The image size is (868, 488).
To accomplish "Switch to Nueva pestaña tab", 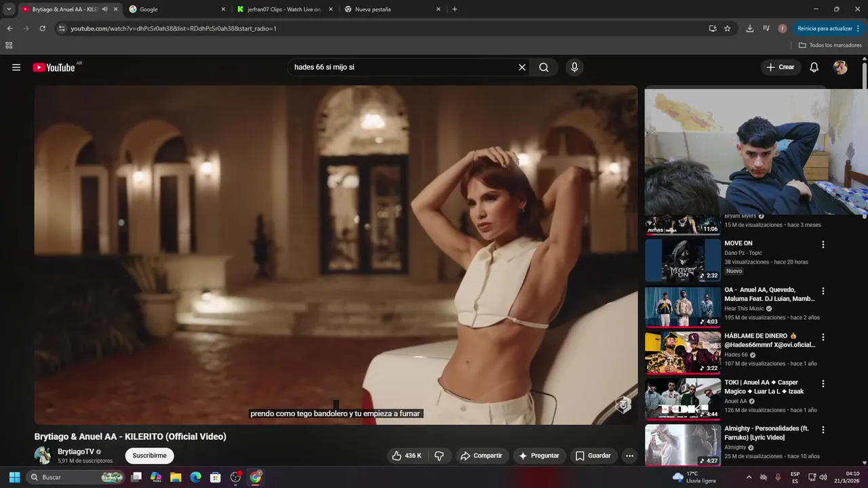I will [x=392, y=9].
